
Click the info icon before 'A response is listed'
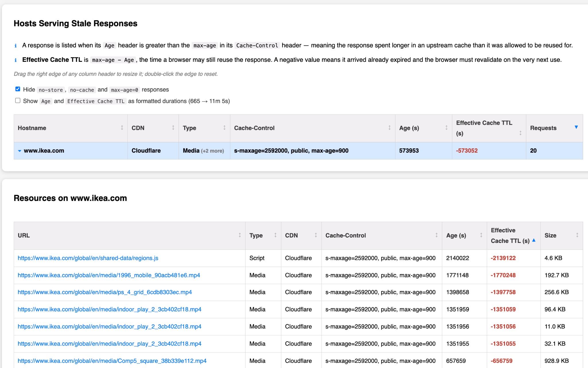click(16, 46)
